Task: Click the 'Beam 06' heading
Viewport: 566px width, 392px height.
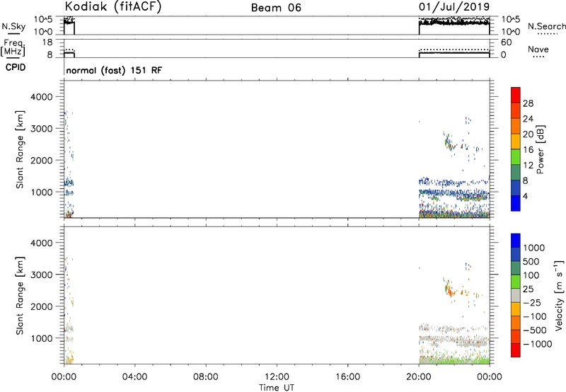Action: (276, 8)
